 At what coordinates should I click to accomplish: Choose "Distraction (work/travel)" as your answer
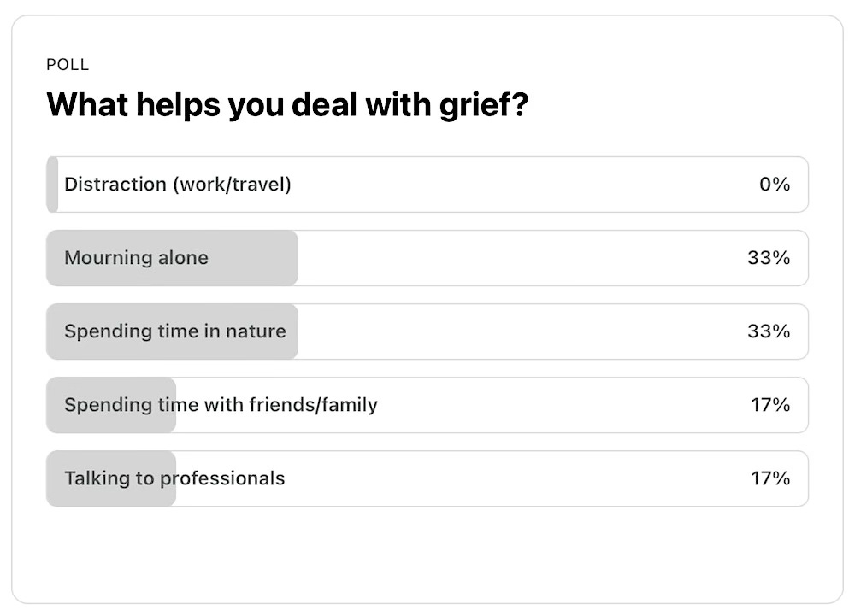(x=427, y=185)
